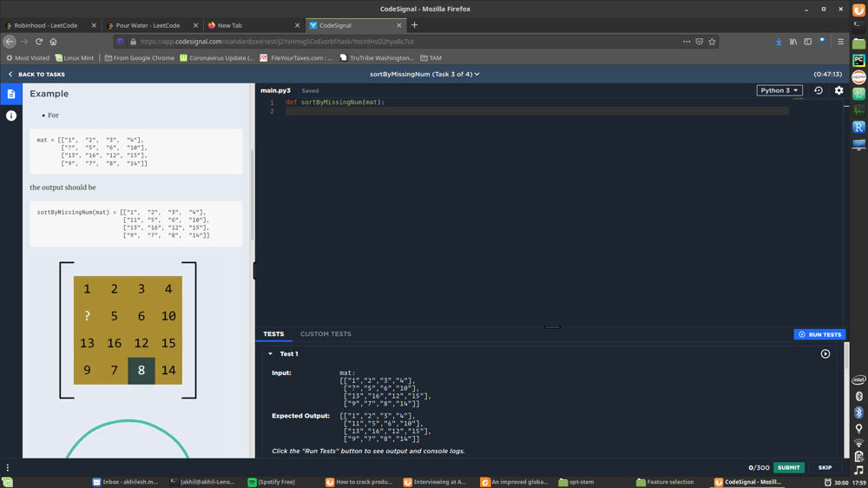Open the FileYourTaxes.com bookmark
Image resolution: width=868 pixels, height=488 pixels.
pyautogui.click(x=297, y=57)
